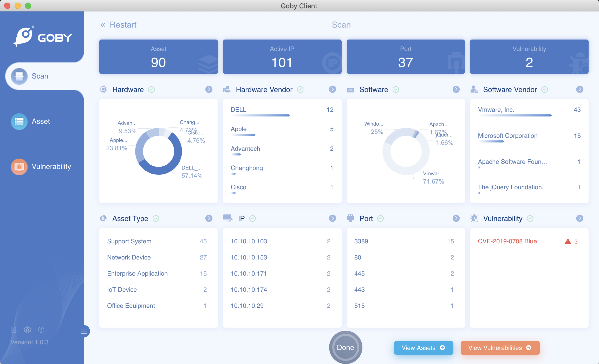Click the red warning triangle next to CVE-2019-0708
Screen dimensions: 599x364
click(568, 242)
